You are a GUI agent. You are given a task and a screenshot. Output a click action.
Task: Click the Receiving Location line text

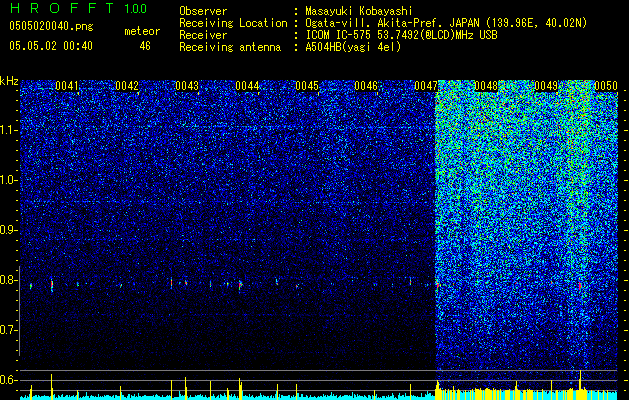[x=385, y=23]
